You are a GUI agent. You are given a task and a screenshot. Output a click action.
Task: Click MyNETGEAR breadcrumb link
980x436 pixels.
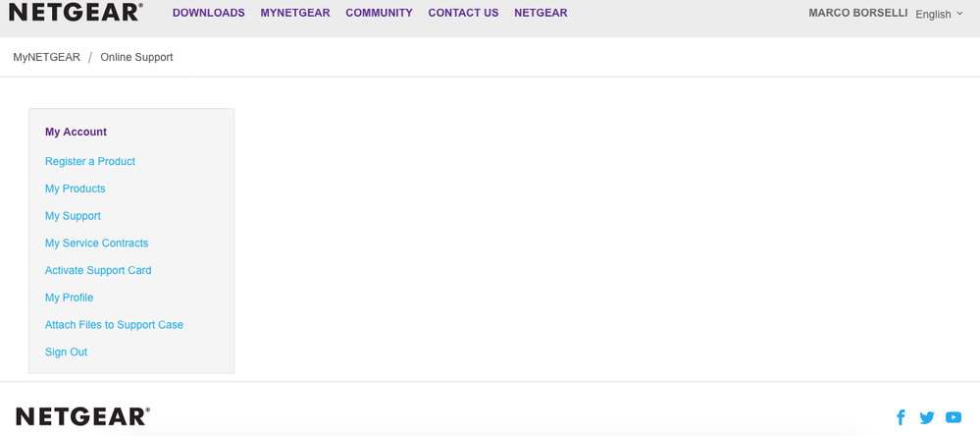pos(47,57)
